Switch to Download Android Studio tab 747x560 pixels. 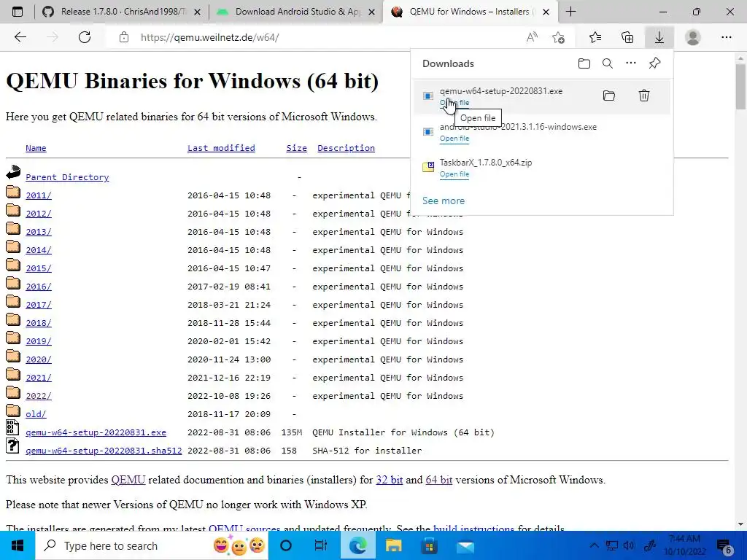(295, 12)
